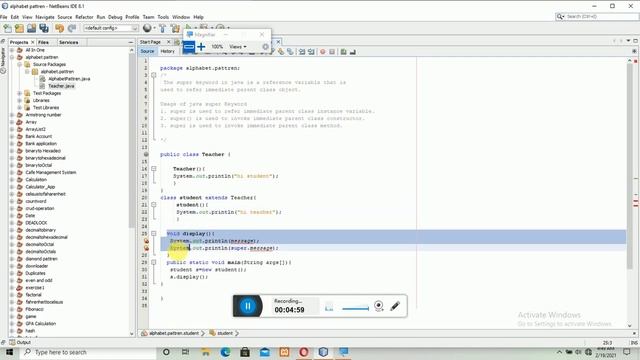Click the Projects panel vertical scrollbar

point(132,141)
